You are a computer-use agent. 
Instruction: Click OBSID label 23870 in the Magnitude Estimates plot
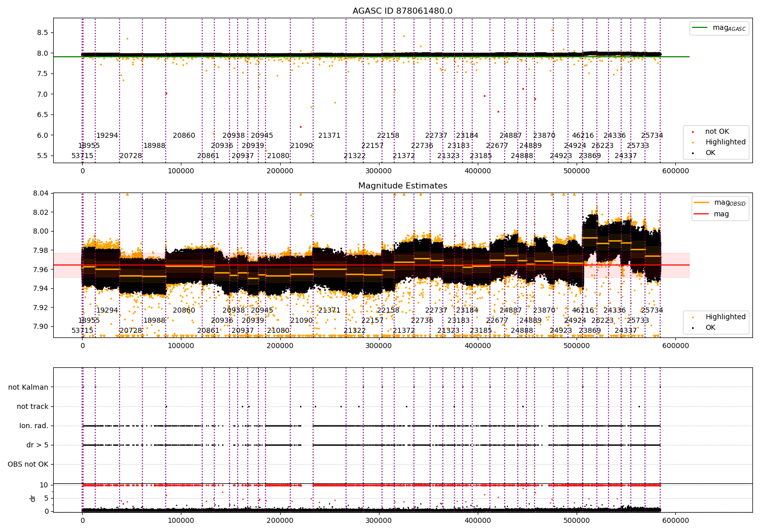pos(544,311)
